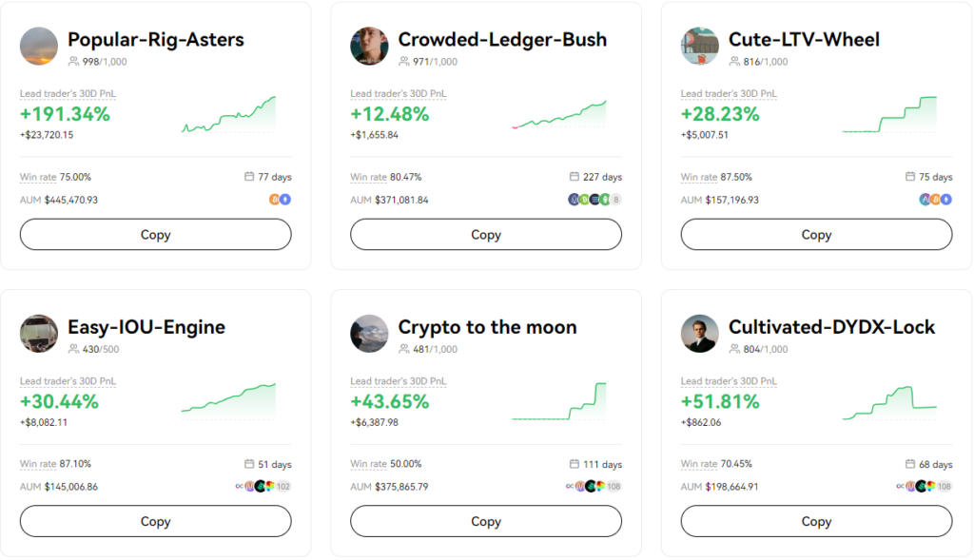The width and height of the screenshot is (974, 560).
Task: Click the rainbow token icon on Crypto to the moon
Action: click(600, 485)
